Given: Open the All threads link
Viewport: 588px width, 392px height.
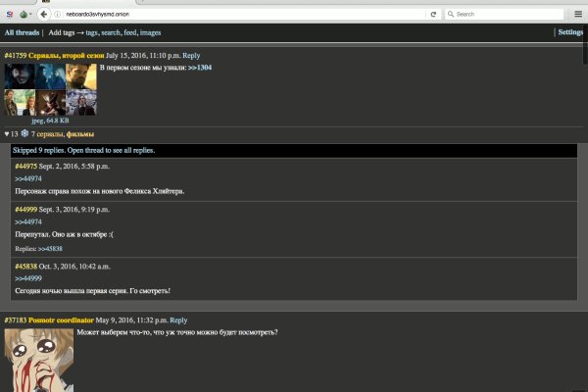Looking at the screenshot, I should pyautogui.click(x=22, y=33).
